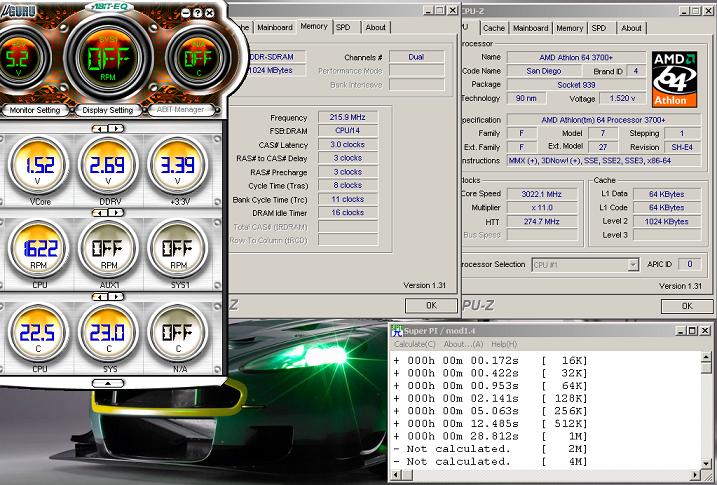The width and height of the screenshot is (717, 485).
Task: Page left in the voltage gauge row
Action: point(100,129)
